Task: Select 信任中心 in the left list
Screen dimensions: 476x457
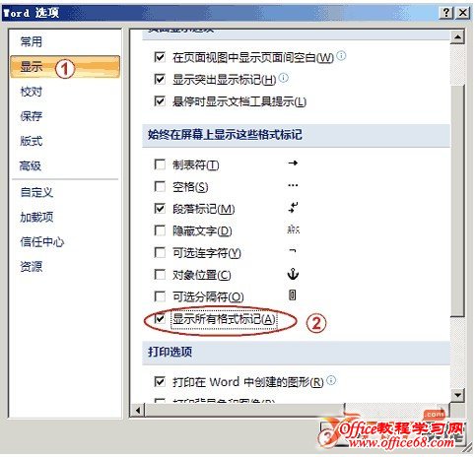Action: 42,242
